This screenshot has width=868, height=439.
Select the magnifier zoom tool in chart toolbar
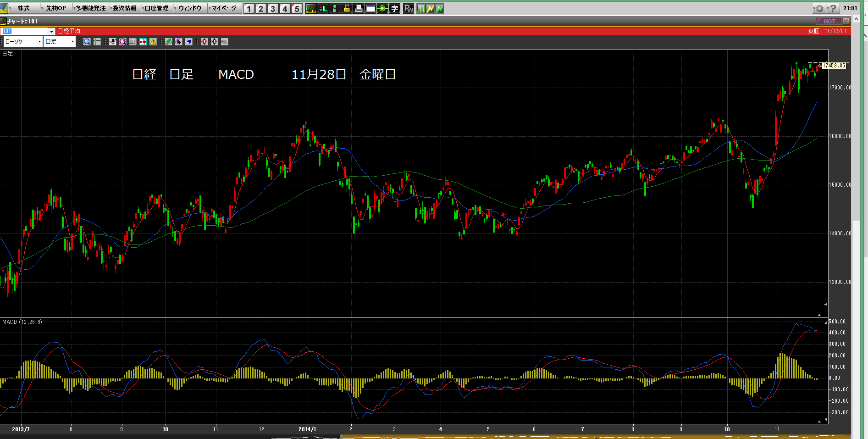(87, 42)
